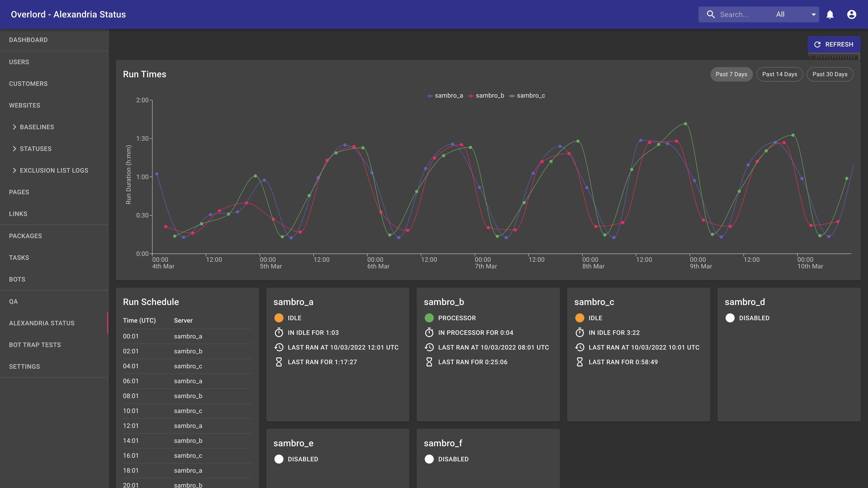Screen dimensions: 868x488
Task: Open the Users page
Action: point(54,62)
